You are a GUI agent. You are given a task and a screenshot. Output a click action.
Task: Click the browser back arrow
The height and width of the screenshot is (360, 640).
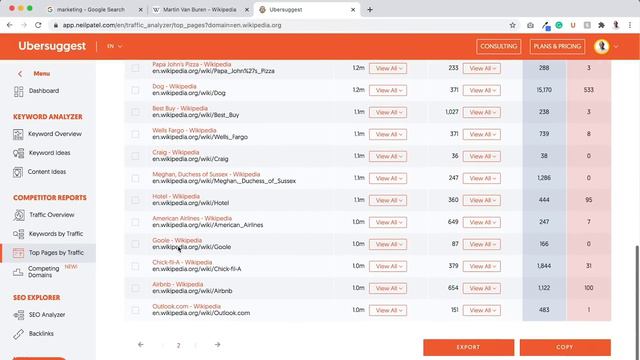tap(10, 25)
